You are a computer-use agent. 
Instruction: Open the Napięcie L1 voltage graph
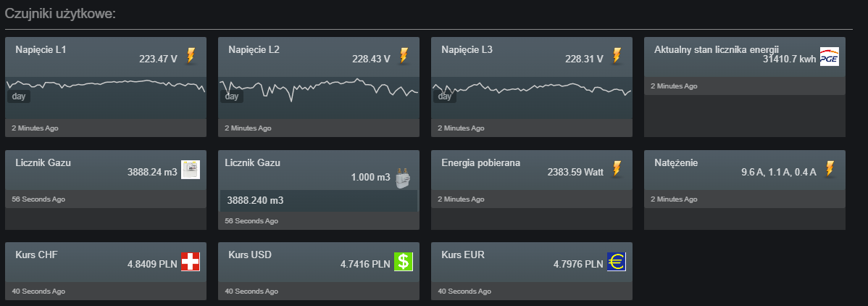(x=106, y=97)
